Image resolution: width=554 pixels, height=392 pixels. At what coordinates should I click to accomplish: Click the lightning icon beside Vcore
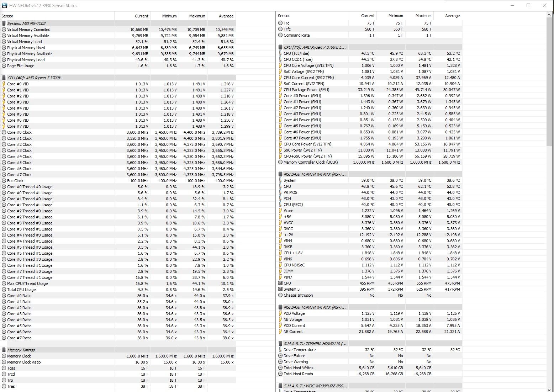pyautogui.click(x=280, y=211)
